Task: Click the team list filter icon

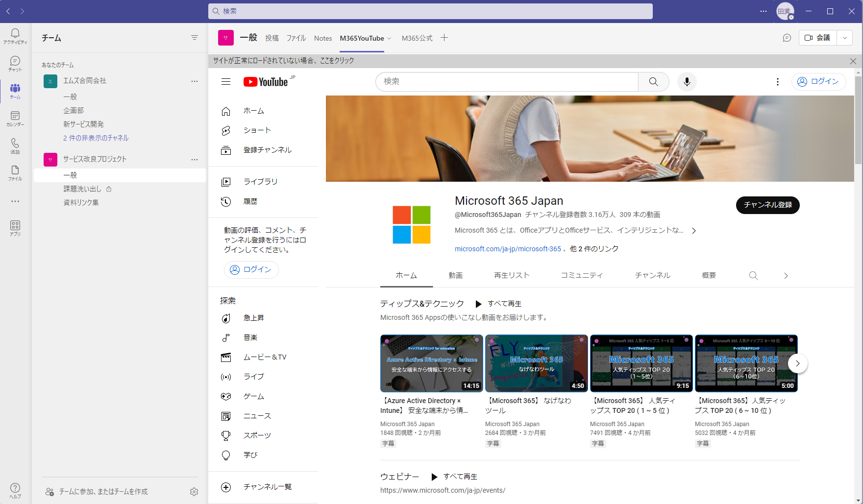Action: [x=195, y=38]
